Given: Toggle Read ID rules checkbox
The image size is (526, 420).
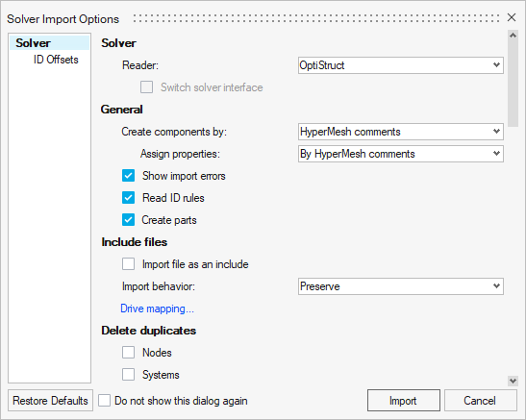Looking at the screenshot, I should 128,198.
